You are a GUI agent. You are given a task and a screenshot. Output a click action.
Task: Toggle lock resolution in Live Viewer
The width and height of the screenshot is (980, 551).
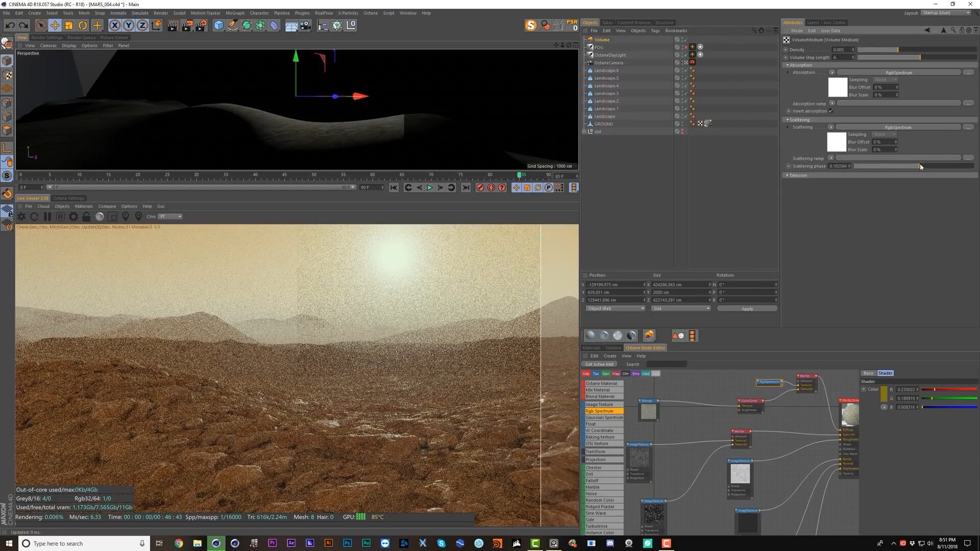coord(86,217)
